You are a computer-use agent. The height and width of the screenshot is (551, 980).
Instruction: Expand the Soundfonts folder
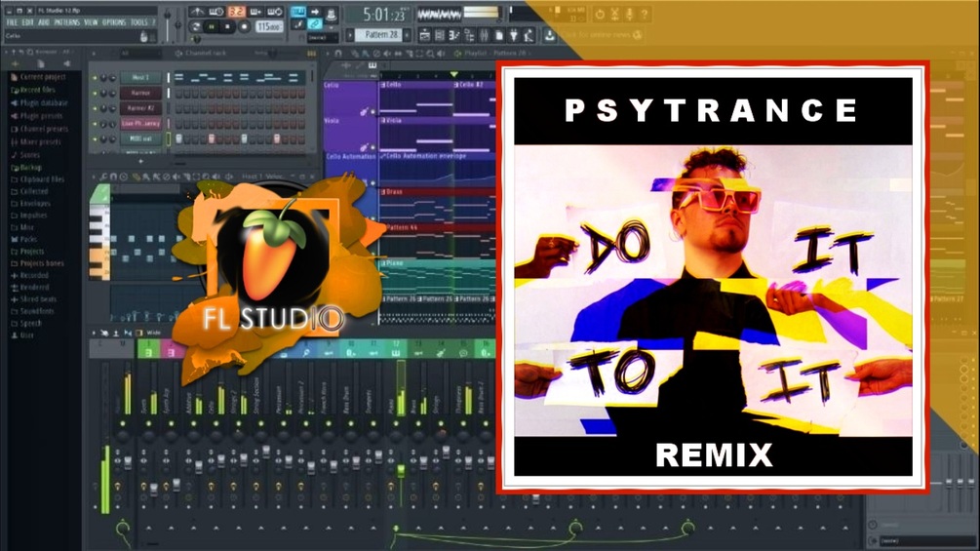click(32, 311)
